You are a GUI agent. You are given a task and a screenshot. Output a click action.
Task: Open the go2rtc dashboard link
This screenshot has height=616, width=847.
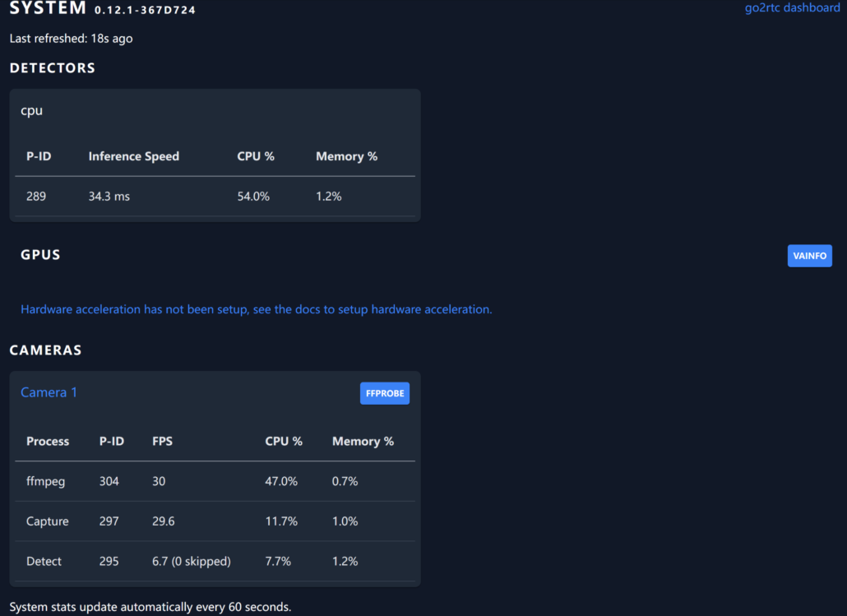(x=792, y=7)
